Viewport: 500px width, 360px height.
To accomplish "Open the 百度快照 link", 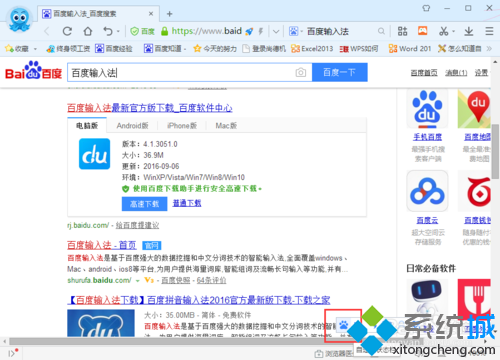I will (x=176, y=280).
